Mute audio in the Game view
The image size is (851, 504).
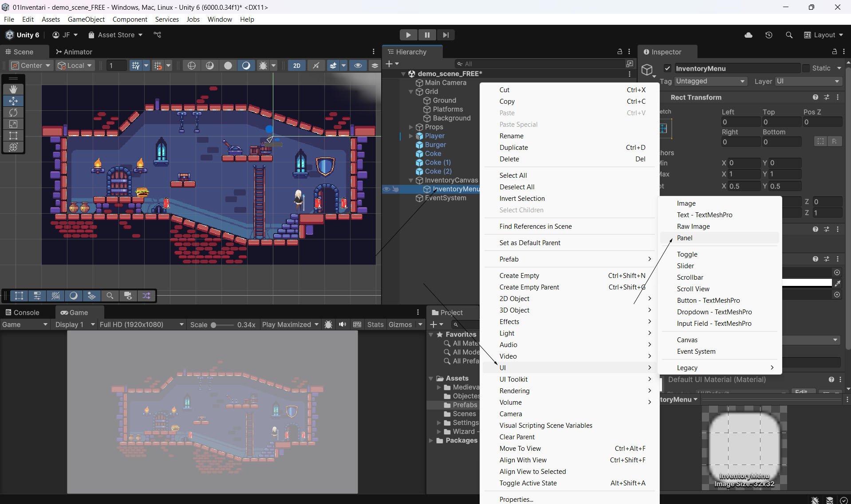pyautogui.click(x=343, y=324)
